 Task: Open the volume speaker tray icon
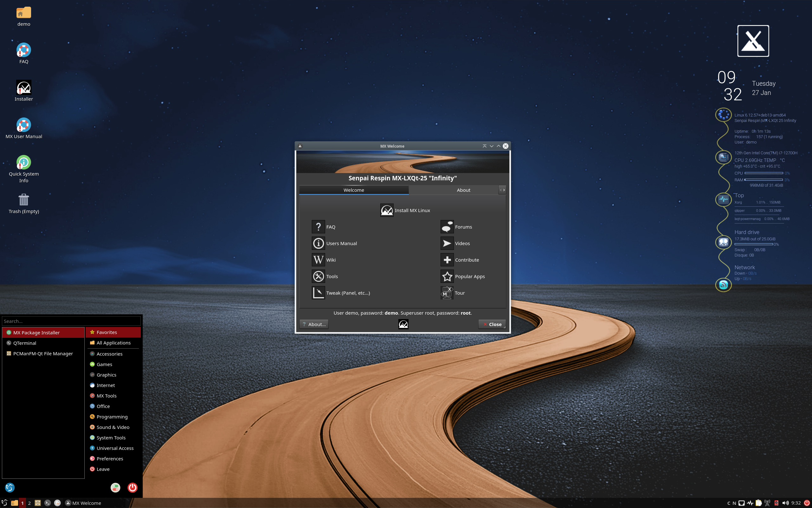pos(785,503)
